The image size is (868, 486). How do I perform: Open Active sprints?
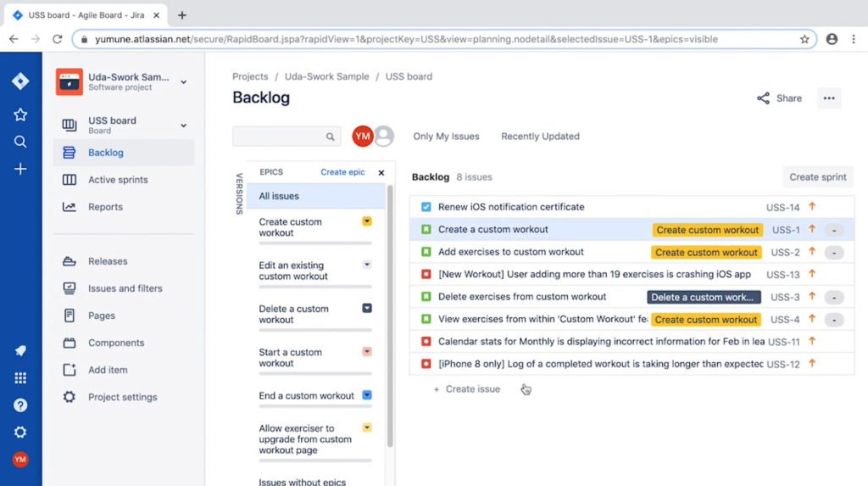[124, 180]
